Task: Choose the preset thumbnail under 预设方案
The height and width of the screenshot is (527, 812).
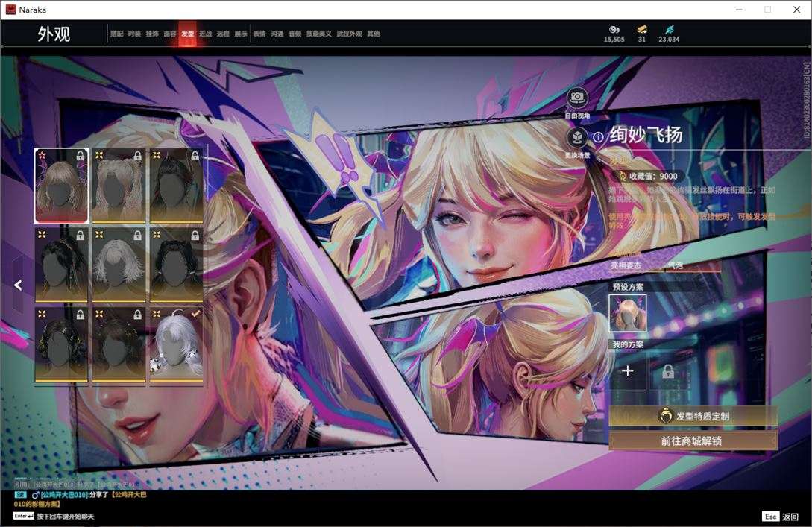Action: tap(627, 313)
